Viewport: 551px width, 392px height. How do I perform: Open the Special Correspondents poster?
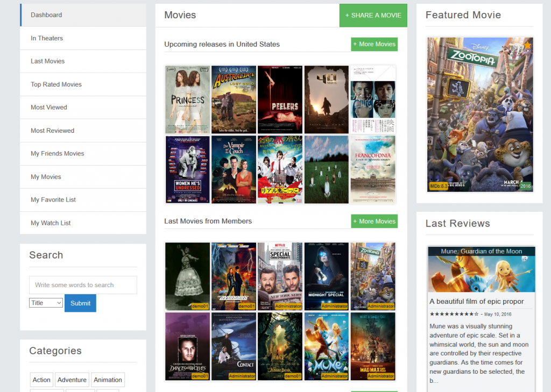coord(280,276)
